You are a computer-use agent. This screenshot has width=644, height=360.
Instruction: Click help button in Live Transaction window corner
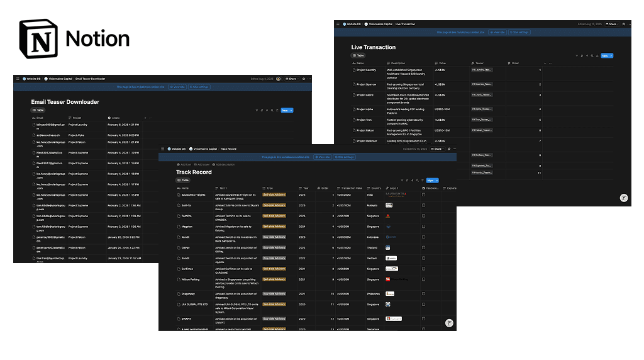click(623, 198)
